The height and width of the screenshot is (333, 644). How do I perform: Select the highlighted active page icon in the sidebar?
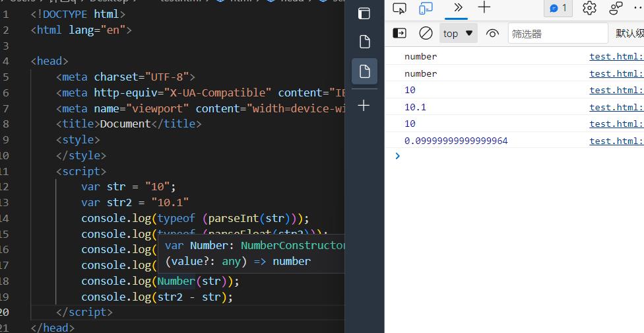point(364,71)
